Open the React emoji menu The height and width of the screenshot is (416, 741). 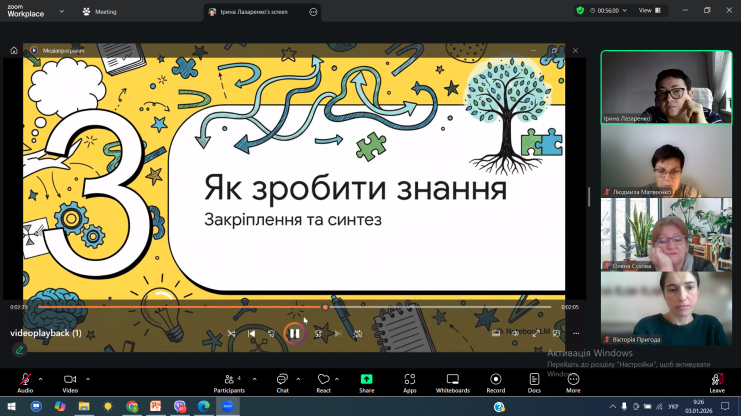(323, 383)
